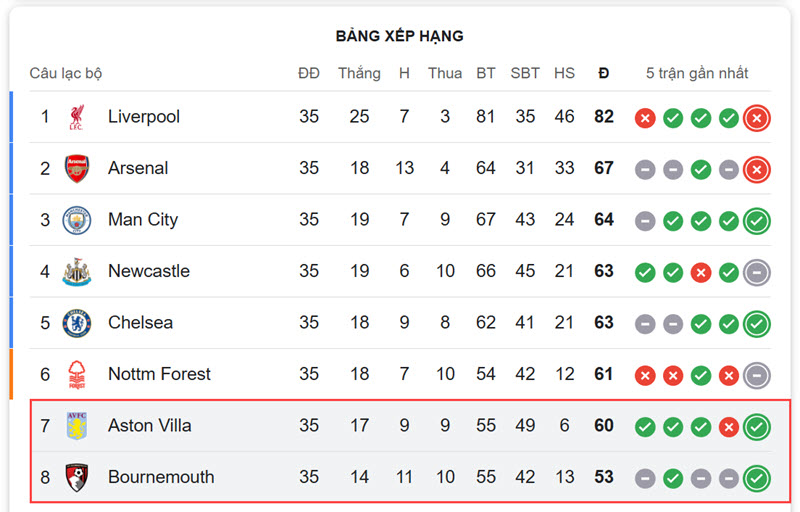This screenshot has width=800, height=512.
Task: Click Newcastle's latest match draw icon
Action: (x=757, y=271)
